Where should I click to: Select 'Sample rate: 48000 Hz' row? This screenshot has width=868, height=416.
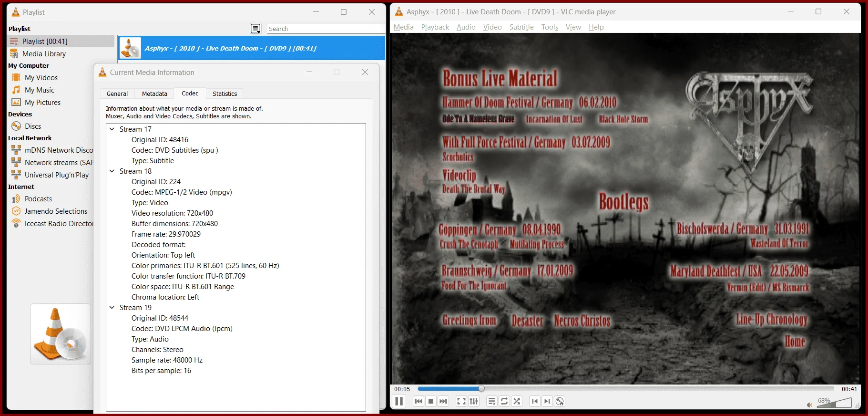(x=167, y=360)
